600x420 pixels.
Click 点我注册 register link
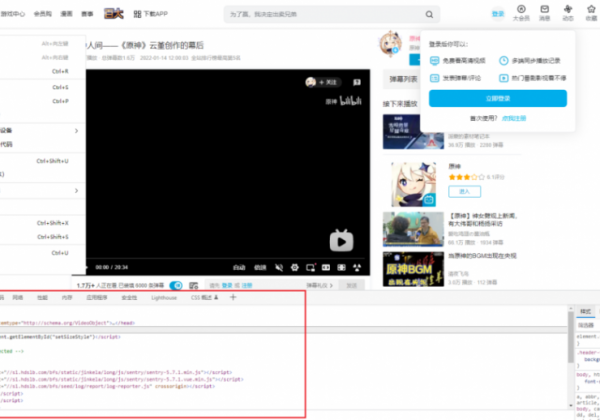click(514, 119)
